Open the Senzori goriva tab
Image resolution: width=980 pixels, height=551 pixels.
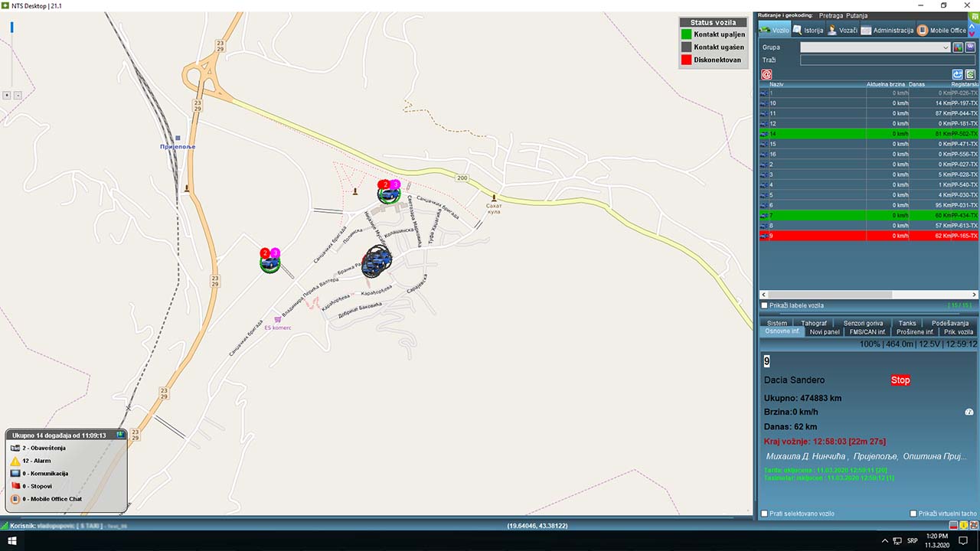coord(863,323)
